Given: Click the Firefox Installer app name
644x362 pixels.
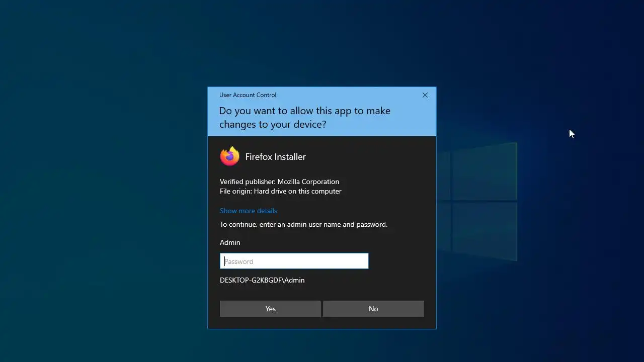Looking at the screenshot, I should (275, 157).
